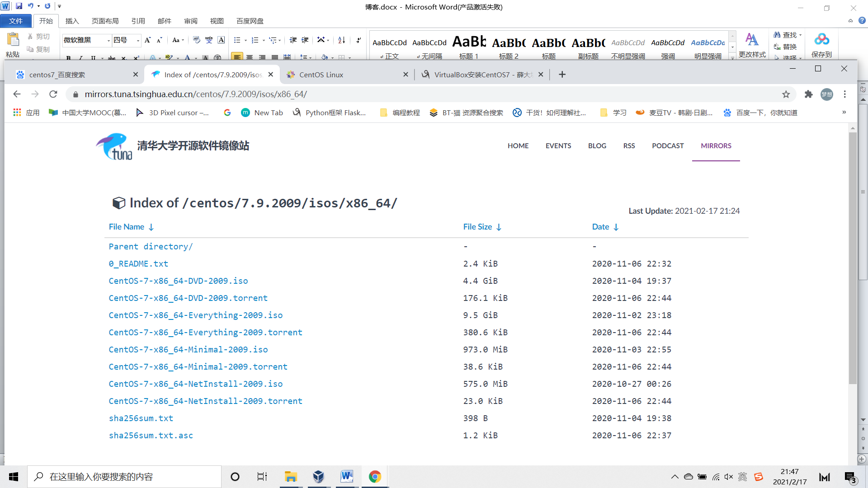Image resolution: width=868 pixels, height=488 pixels.
Task: Expand the bullet list dropdown arrow
Action: coord(245,41)
